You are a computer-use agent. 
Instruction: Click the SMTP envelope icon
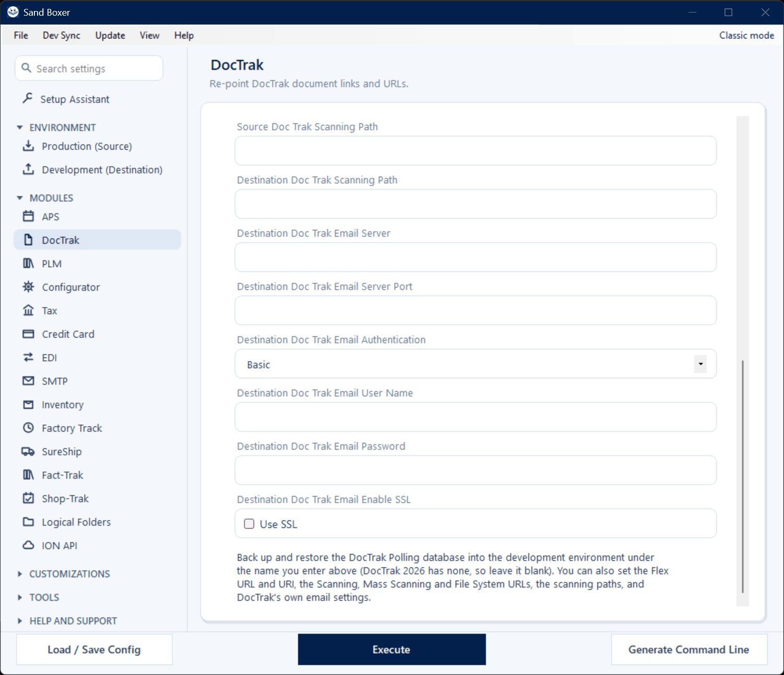(x=28, y=381)
